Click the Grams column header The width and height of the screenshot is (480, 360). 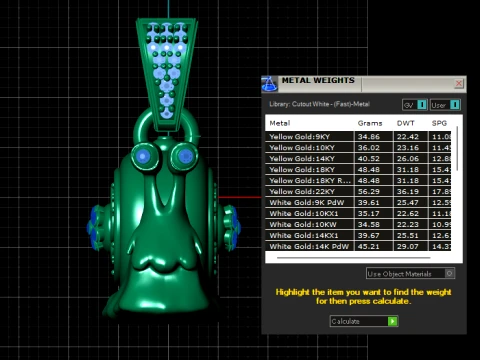[x=370, y=123]
